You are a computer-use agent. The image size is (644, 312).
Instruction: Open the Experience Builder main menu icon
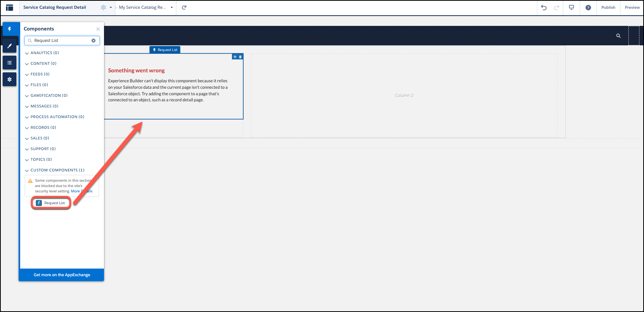[x=10, y=8]
